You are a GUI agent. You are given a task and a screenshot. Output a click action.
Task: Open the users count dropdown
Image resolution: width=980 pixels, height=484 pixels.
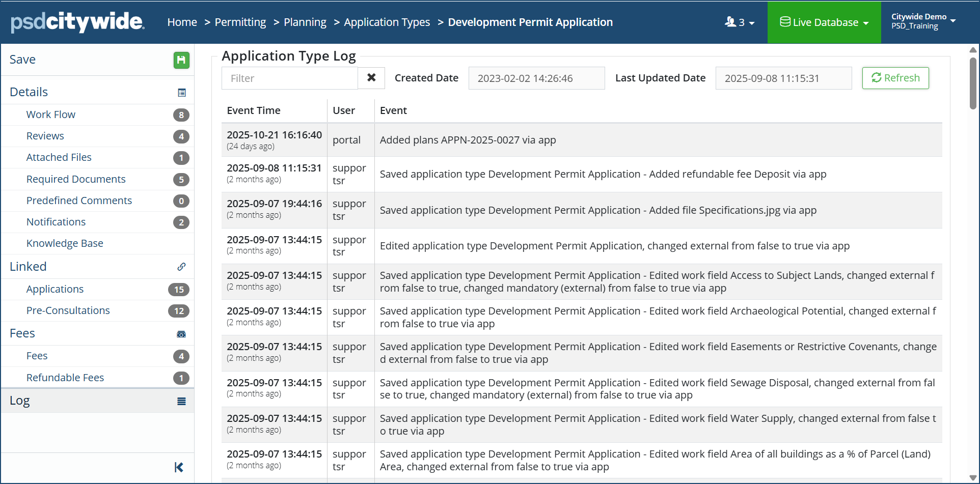tap(740, 22)
